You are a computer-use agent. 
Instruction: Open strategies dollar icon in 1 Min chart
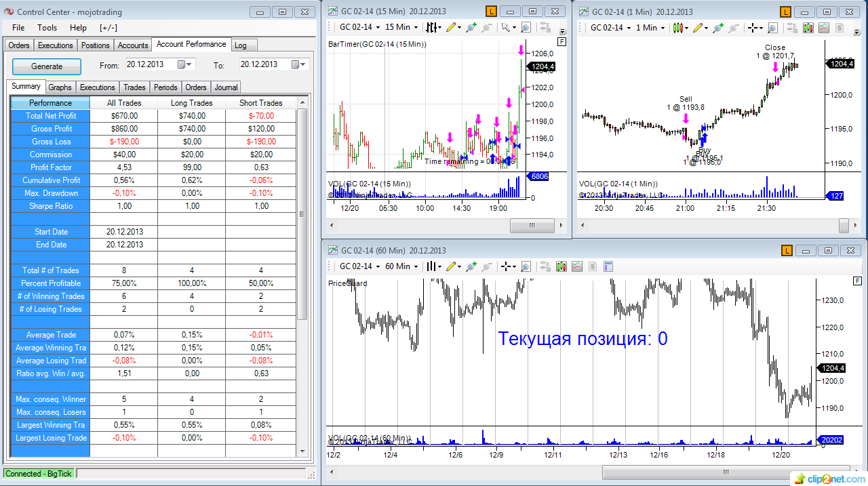coord(840,28)
